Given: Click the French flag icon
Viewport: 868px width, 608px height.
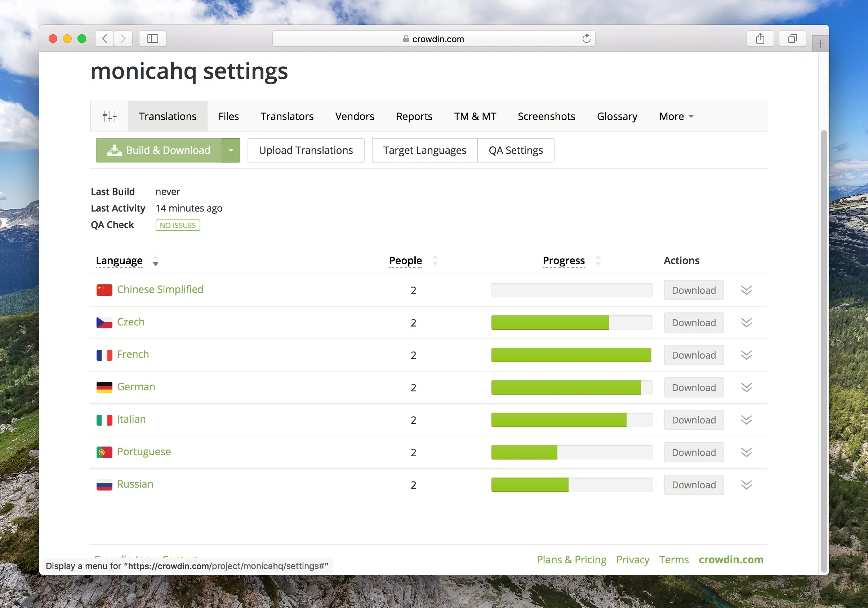Looking at the screenshot, I should click(104, 355).
